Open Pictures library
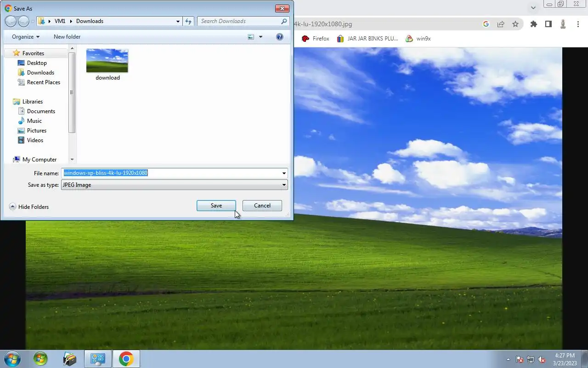 tap(37, 131)
